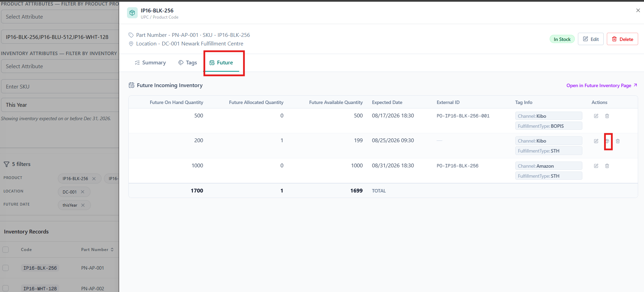Toggle the select-all inventory records checkbox

(6, 250)
